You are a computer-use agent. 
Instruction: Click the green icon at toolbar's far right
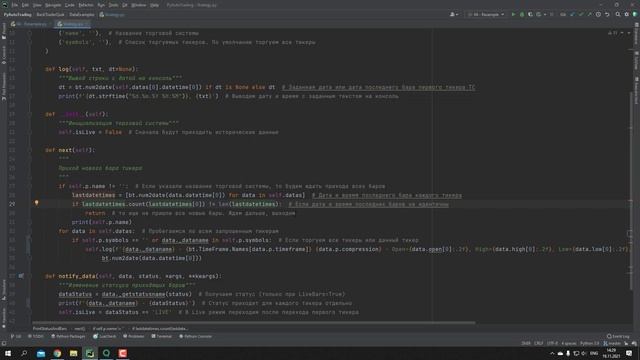635,14
